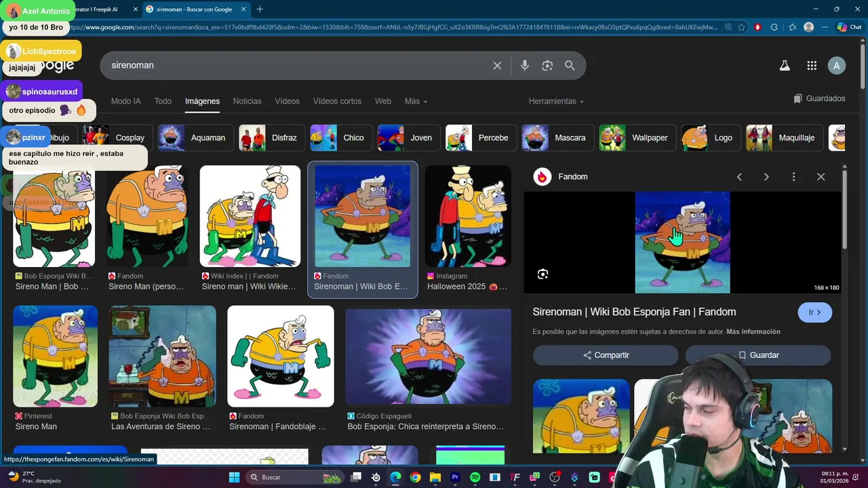Save the image with the Guardar button
Image resolution: width=868 pixels, height=488 pixels.
pyautogui.click(x=758, y=355)
